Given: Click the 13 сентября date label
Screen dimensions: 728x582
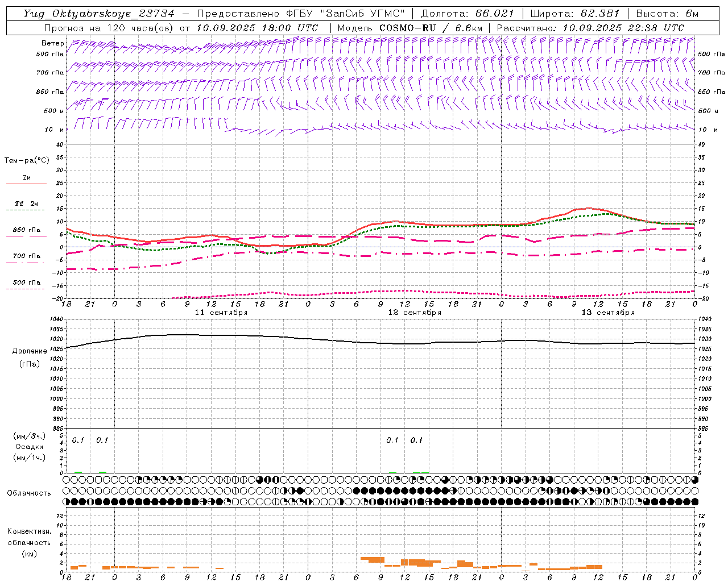Looking at the screenshot, I should pos(608,313).
